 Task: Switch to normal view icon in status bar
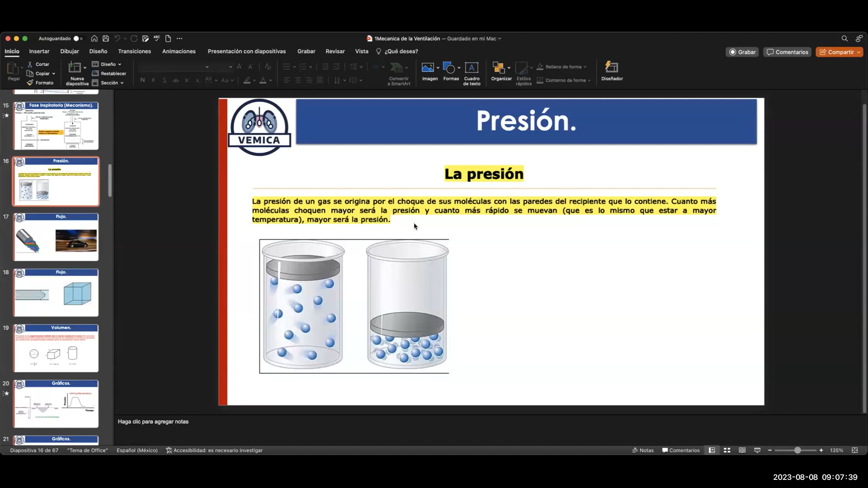[712, 450]
